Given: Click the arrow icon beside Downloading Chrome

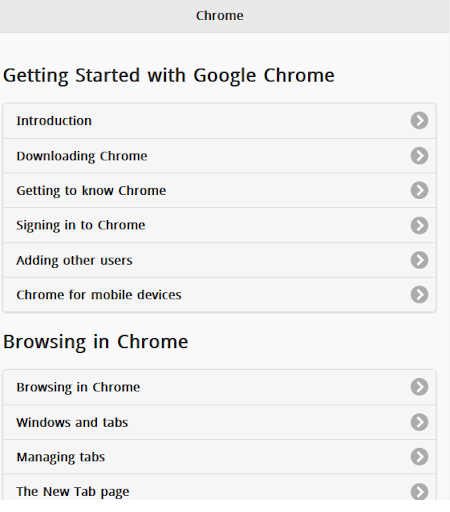Looking at the screenshot, I should pyautogui.click(x=419, y=156).
